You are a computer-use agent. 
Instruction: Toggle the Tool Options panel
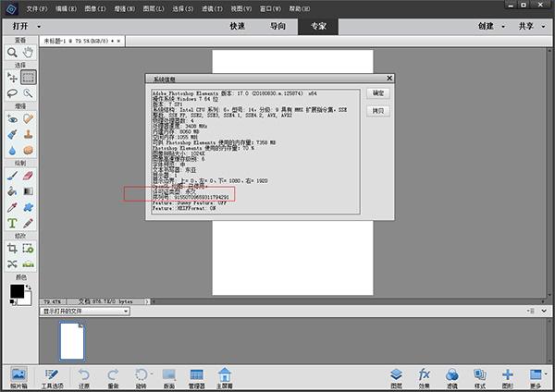pos(52,378)
